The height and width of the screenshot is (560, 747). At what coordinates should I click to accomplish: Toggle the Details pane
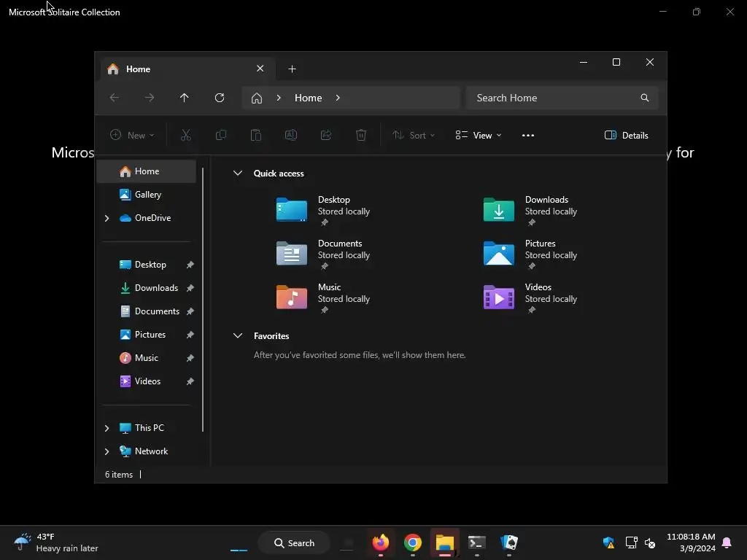[626, 135]
